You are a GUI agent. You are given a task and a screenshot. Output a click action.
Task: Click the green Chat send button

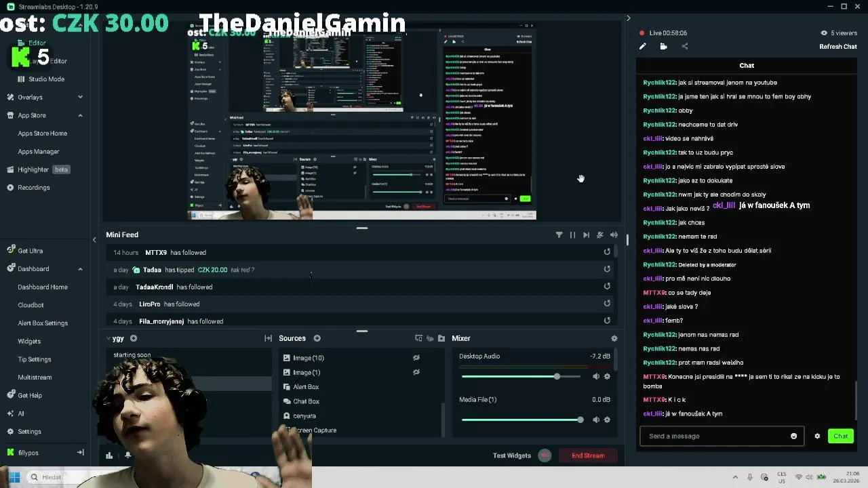pos(840,436)
